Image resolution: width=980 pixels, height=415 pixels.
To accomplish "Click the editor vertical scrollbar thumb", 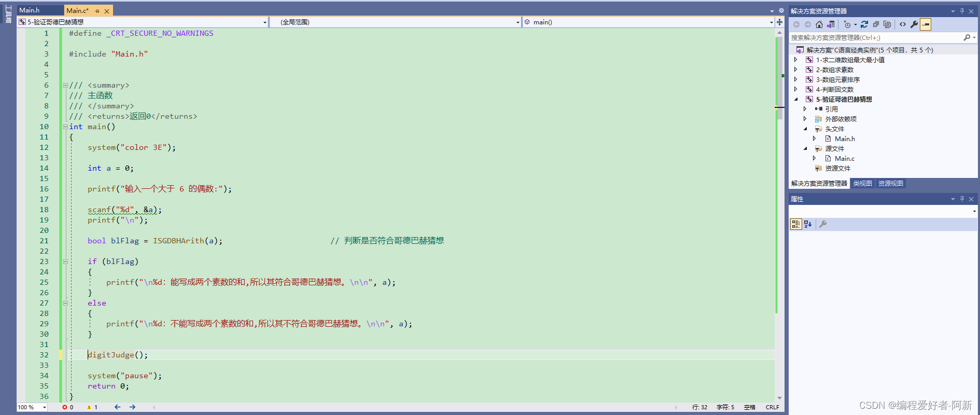I will point(779,78).
